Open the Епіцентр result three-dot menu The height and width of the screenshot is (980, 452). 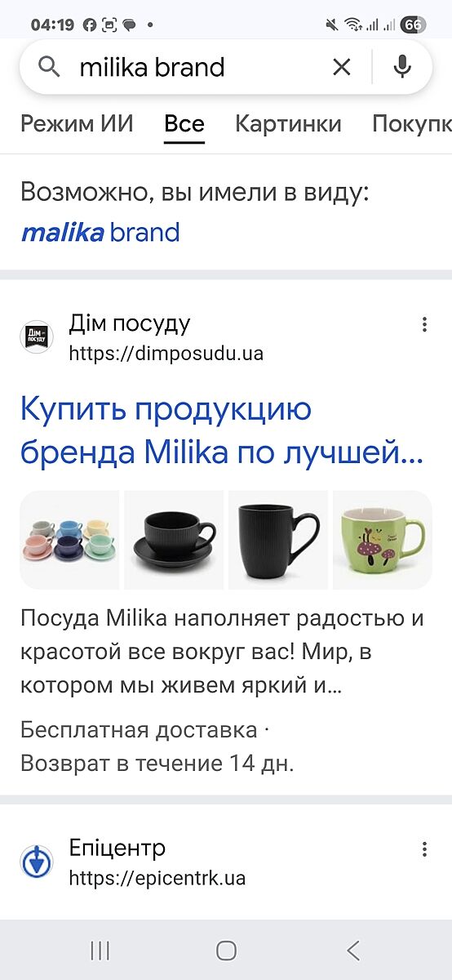pos(424,849)
